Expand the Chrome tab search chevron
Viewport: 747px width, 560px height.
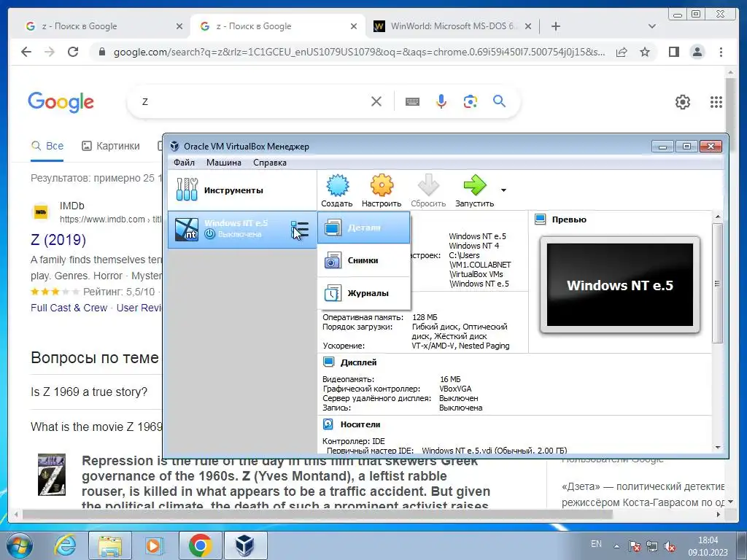click(652, 26)
